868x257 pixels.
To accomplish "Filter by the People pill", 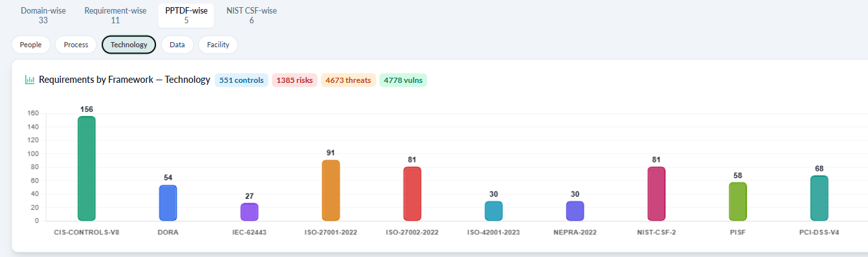I will 30,45.
